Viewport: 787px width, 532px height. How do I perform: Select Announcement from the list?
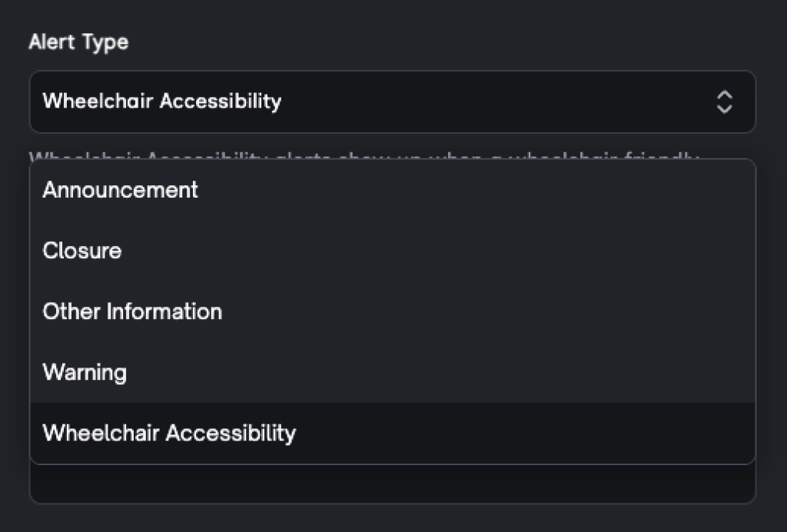pos(121,190)
